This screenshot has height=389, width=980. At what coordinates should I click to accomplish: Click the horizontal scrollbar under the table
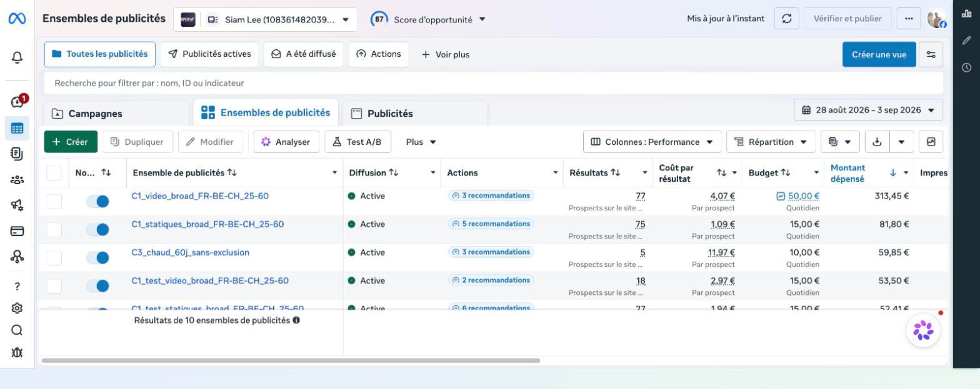click(x=291, y=360)
